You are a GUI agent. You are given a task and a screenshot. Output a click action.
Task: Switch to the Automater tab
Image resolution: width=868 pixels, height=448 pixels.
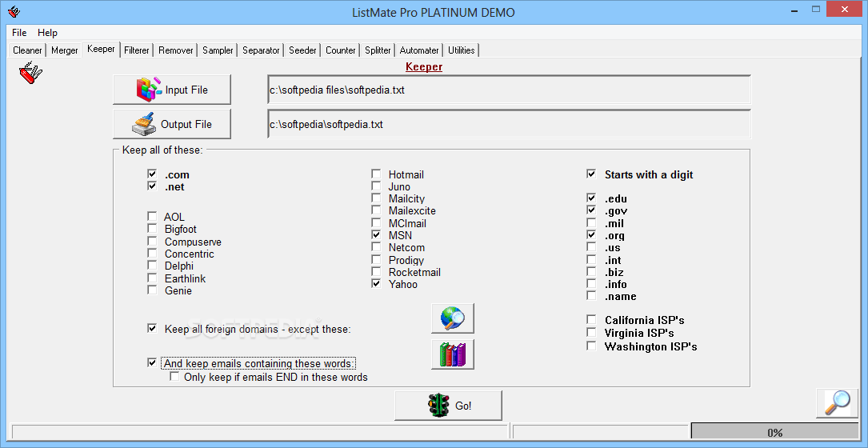pyautogui.click(x=419, y=50)
